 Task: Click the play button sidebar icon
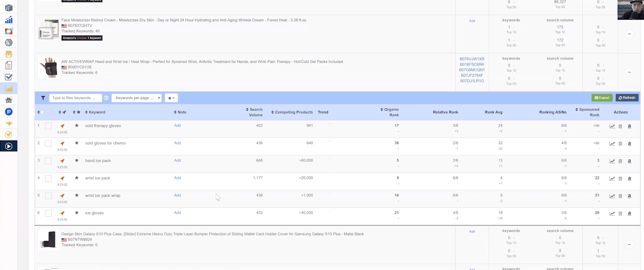(x=9, y=146)
